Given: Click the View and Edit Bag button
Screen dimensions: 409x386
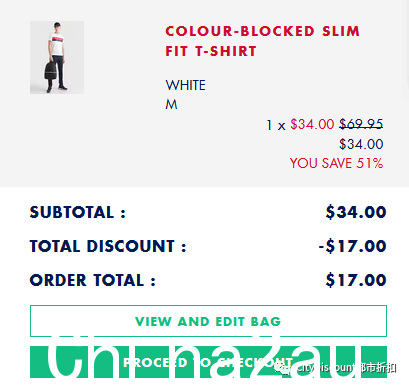Looking at the screenshot, I should (208, 321).
